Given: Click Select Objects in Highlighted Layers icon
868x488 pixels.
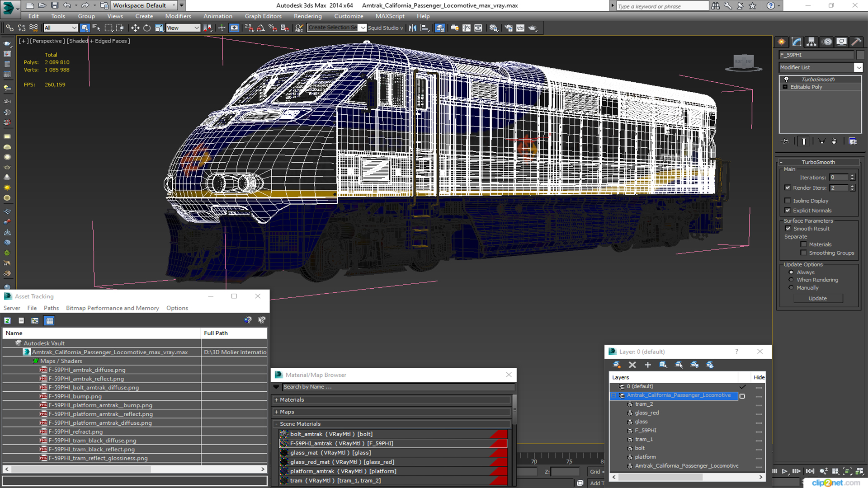Looking at the screenshot, I should pyautogui.click(x=663, y=365).
